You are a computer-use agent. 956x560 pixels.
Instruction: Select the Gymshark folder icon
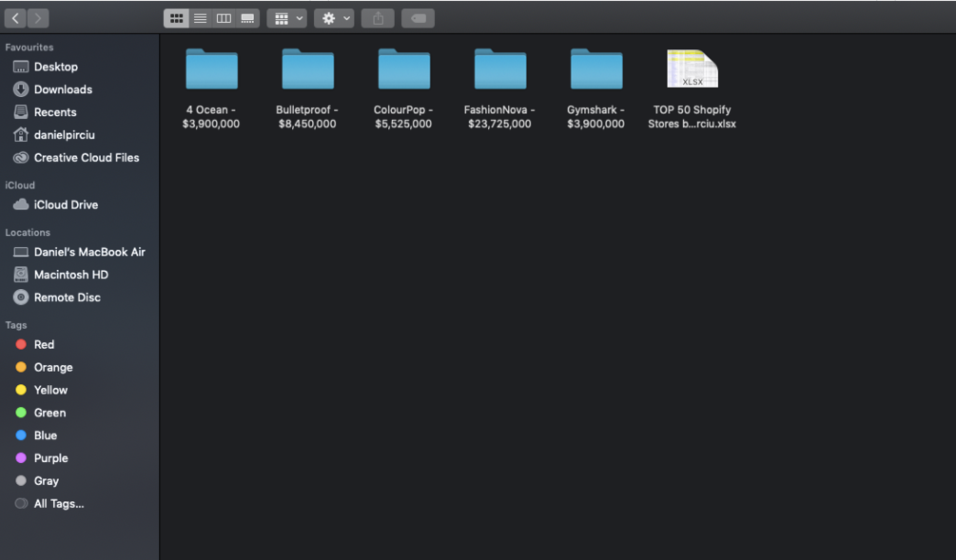click(x=596, y=68)
